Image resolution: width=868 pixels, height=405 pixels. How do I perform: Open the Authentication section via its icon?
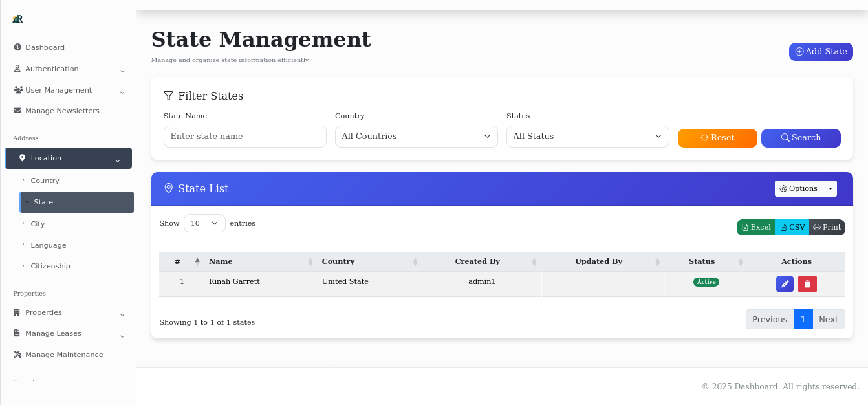tap(16, 69)
